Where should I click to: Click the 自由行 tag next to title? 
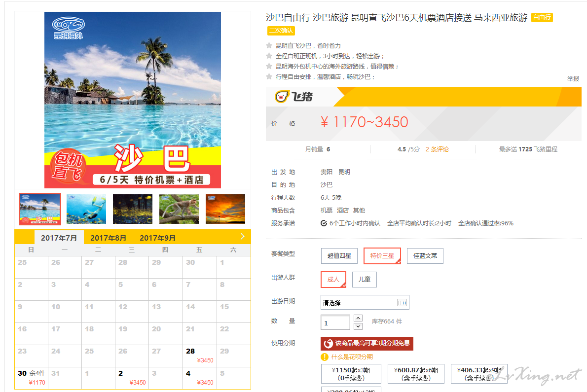[x=542, y=17]
